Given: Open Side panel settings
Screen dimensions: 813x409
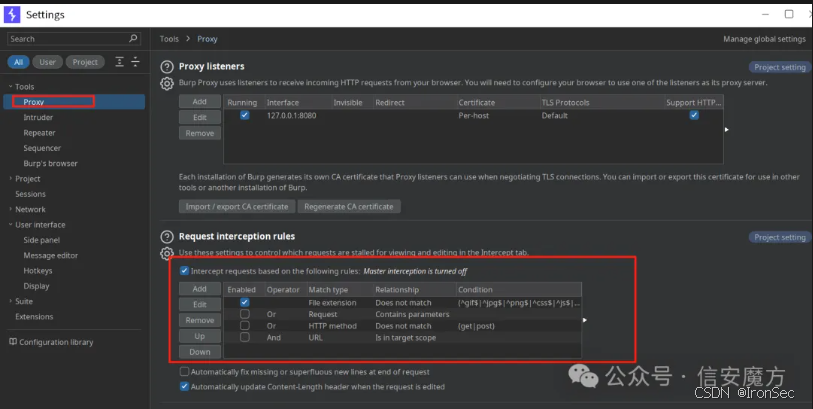Looking at the screenshot, I should click(x=41, y=240).
